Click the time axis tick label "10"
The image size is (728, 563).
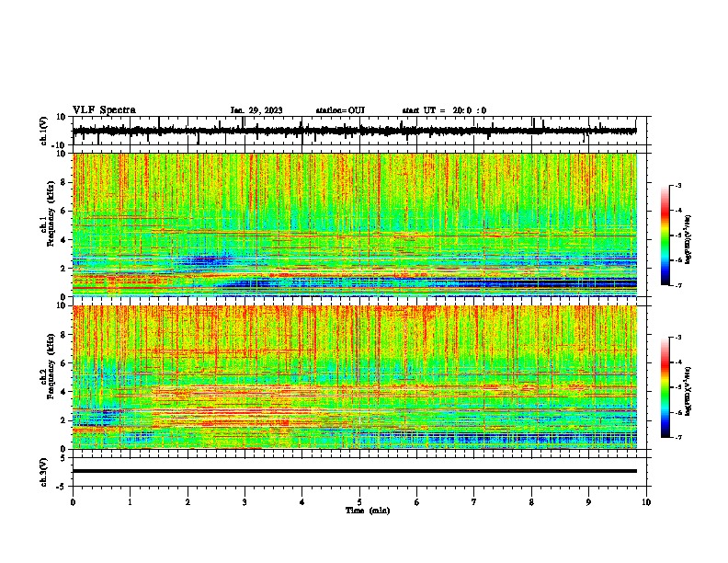tap(646, 502)
